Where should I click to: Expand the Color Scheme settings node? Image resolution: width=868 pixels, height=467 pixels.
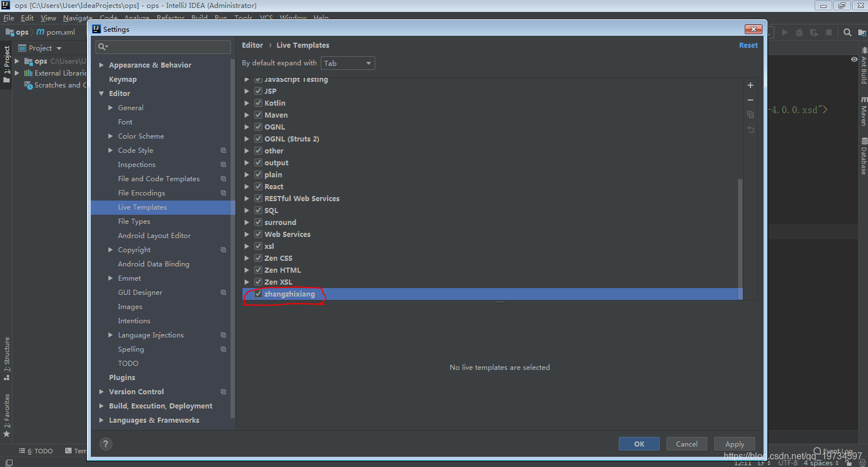[111, 136]
